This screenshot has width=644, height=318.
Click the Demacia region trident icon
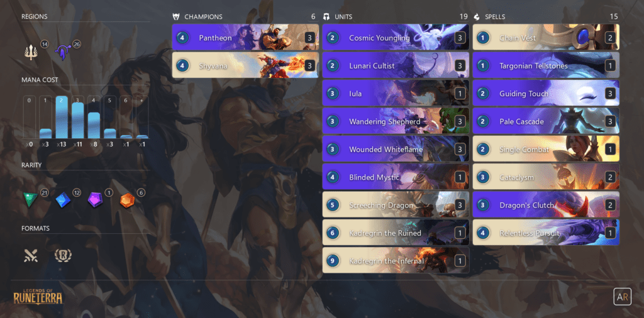click(30, 53)
